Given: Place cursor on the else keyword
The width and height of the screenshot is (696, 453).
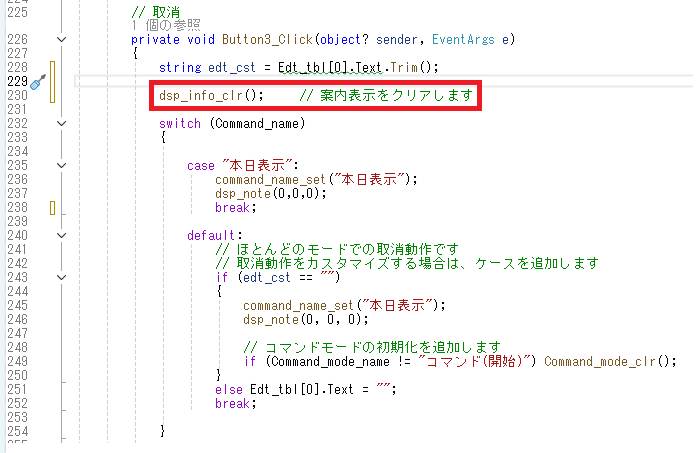Looking at the screenshot, I should click(x=228, y=390).
